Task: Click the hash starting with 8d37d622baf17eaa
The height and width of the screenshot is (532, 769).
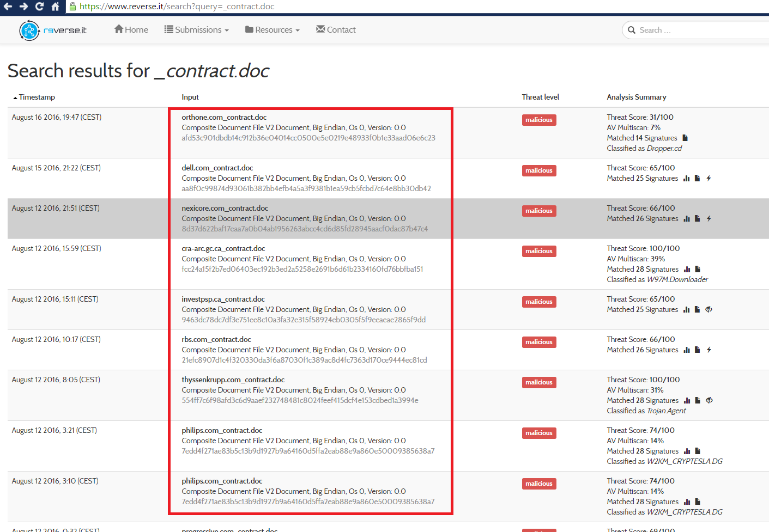Action: pos(305,229)
